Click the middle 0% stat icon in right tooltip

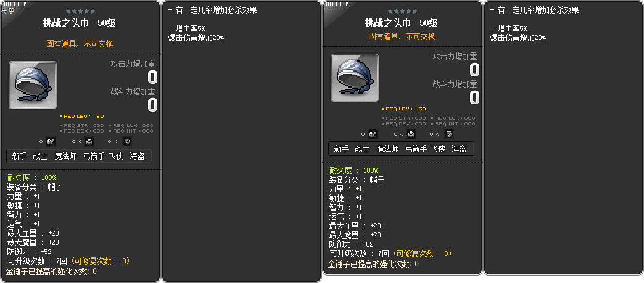(x=412, y=134)
